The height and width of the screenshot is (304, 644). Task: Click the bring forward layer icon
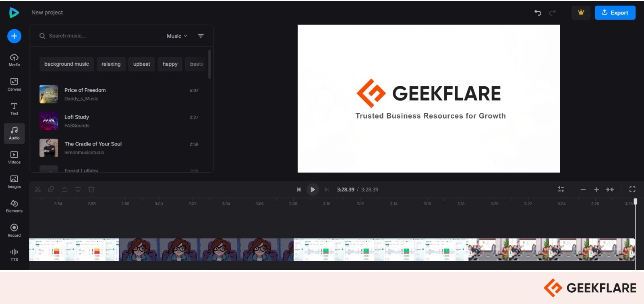click(64, 189)
